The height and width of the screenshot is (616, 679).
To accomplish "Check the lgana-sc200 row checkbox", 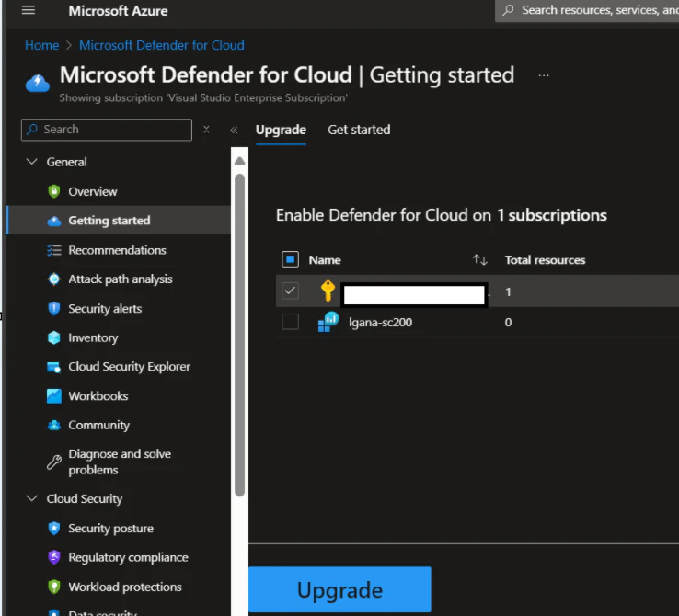I will coord(290,322).
